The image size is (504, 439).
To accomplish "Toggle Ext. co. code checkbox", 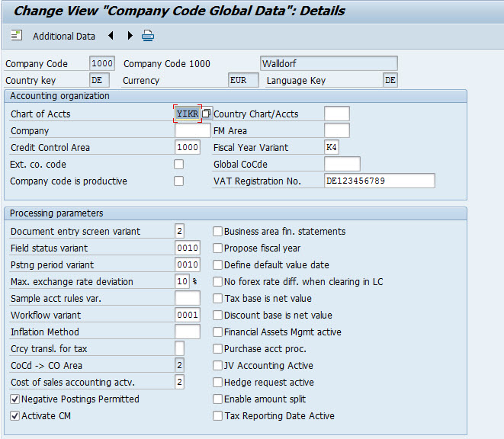I will tap(178, 164).
